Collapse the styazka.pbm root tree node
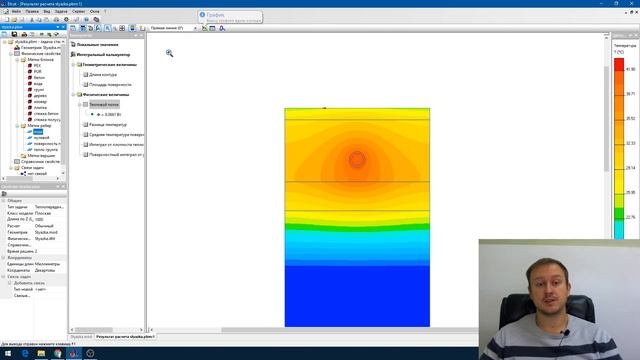The width and height of the screenshot is (640, 360). pyautogui.click(x=4, y=42)
